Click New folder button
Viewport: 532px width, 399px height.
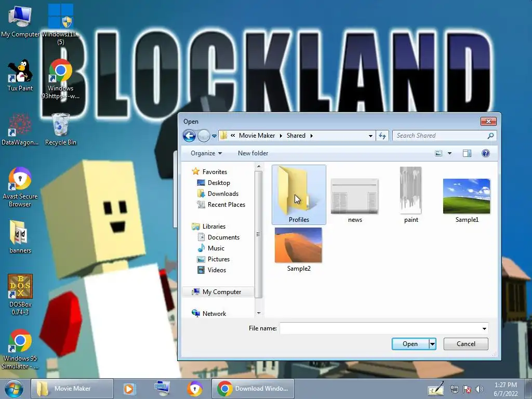(253, 153)
